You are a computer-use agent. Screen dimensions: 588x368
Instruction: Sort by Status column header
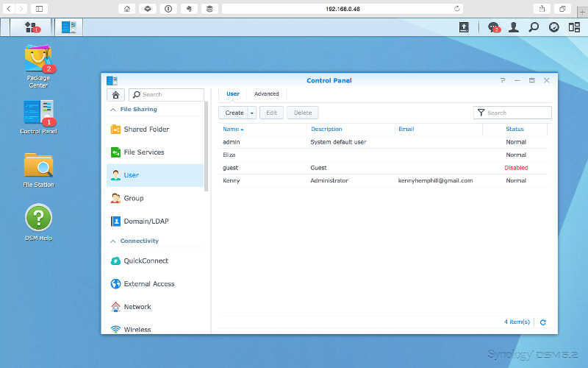515,130
